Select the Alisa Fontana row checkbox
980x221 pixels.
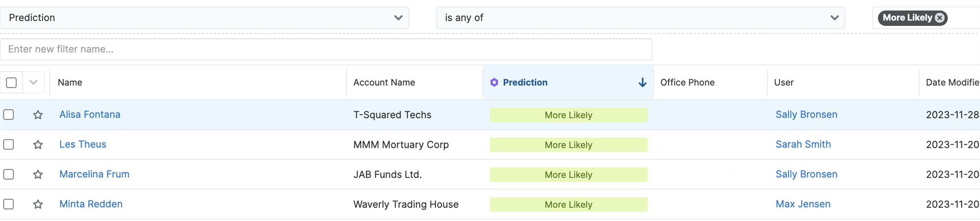click(9, 115)
